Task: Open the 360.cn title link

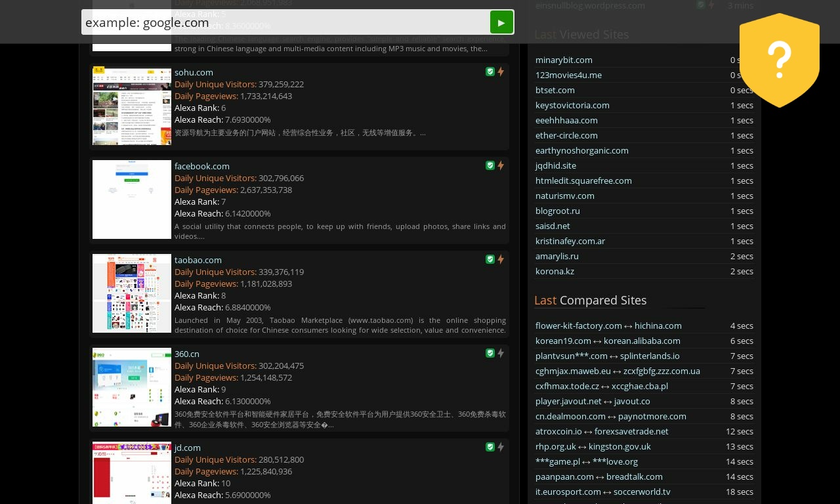Action: coord(187,354)
